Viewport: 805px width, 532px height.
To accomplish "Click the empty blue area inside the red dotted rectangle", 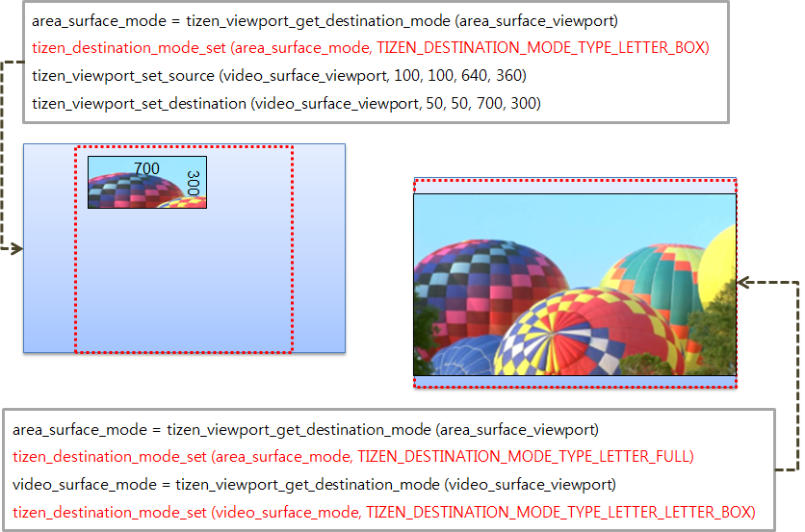I will point(183,279).
